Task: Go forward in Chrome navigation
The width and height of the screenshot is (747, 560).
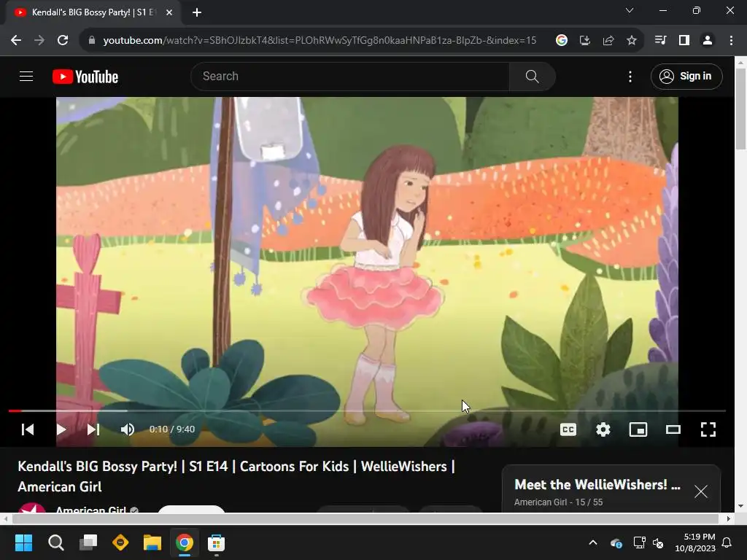Action: coord(39,41)
